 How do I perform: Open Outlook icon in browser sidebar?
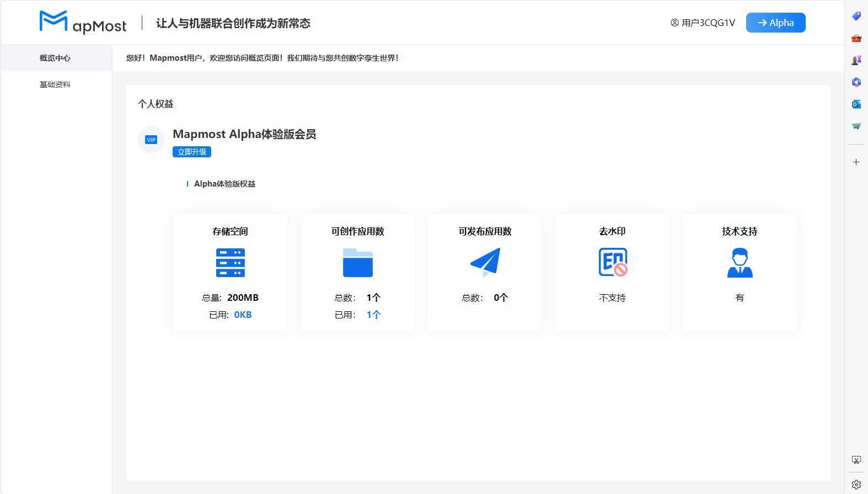856,104
